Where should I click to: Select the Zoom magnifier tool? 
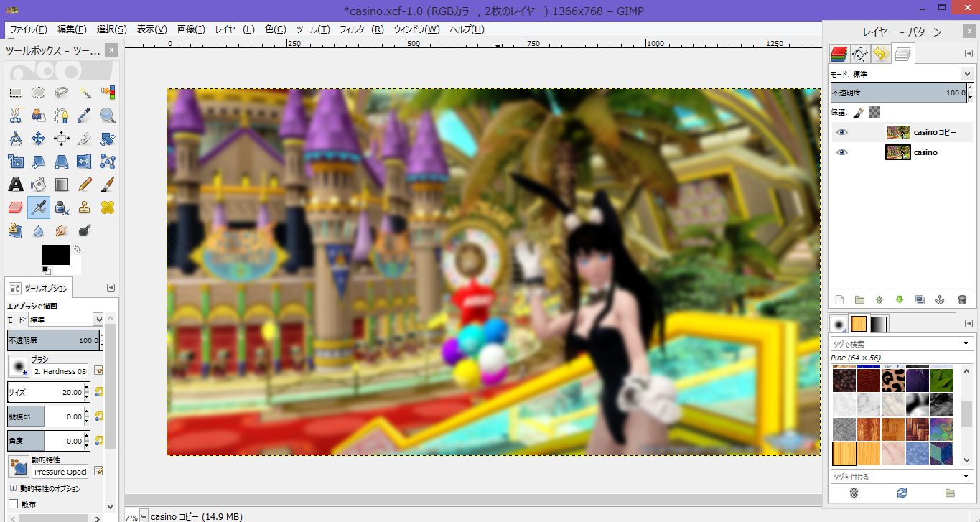click(108, 115)
